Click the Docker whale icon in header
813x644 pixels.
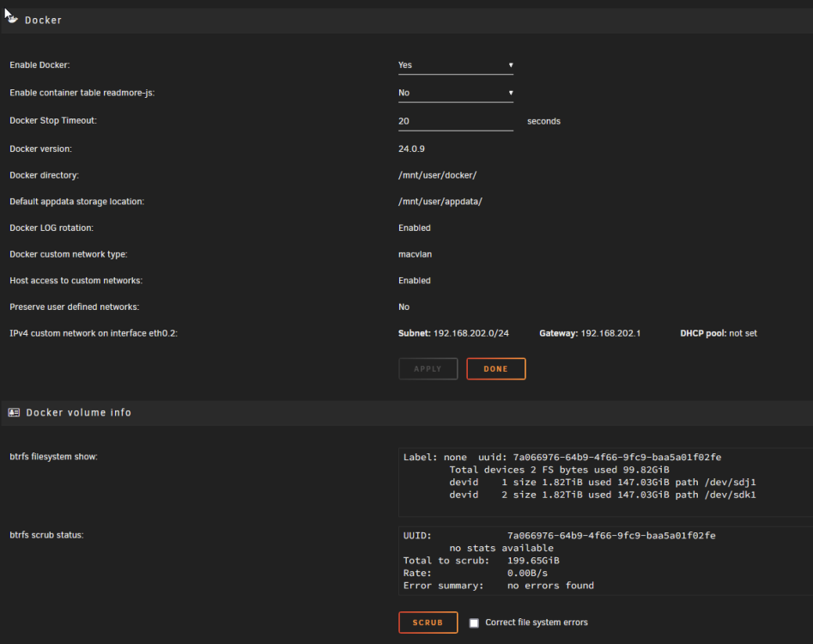click(12, 20)
